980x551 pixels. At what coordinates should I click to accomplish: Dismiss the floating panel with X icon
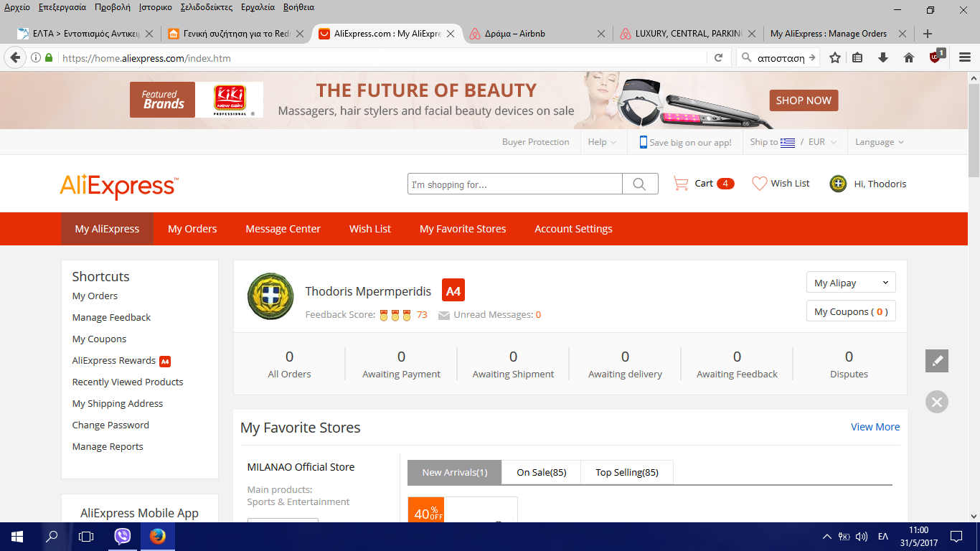coord(936,402)
